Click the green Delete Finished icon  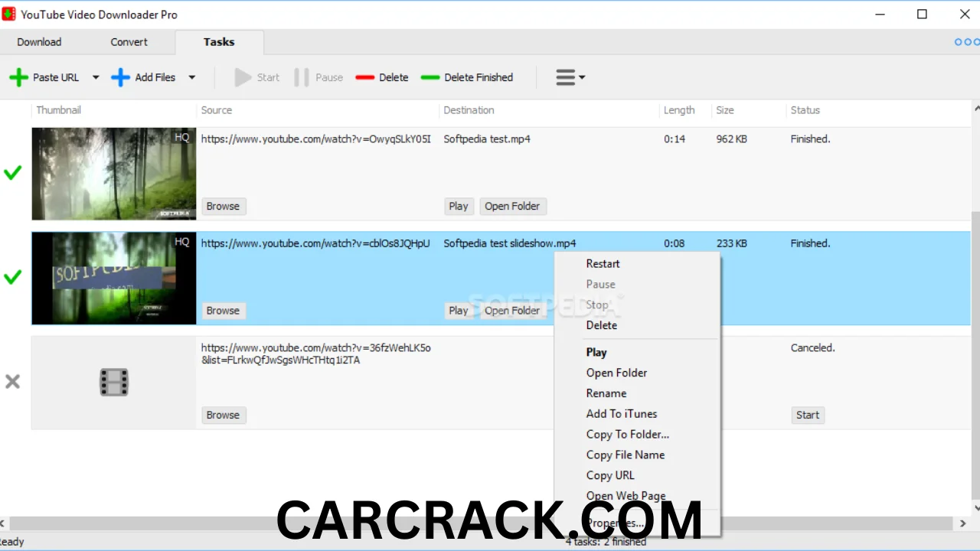click(x=430, y=77)
